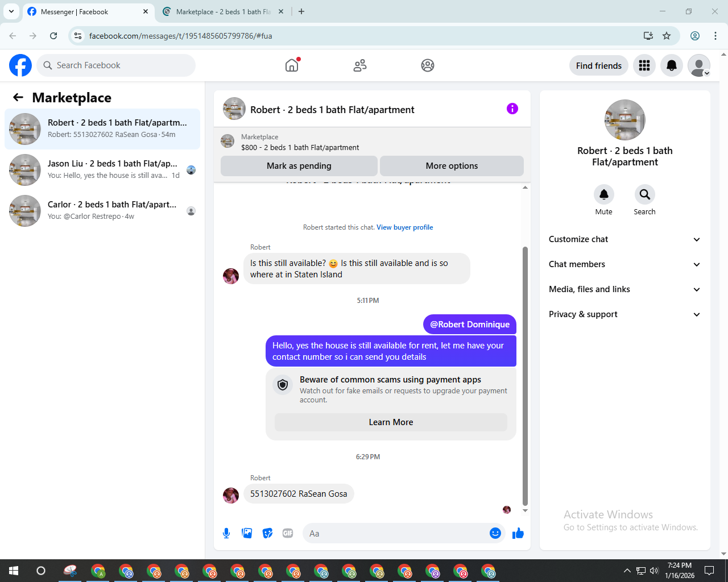
Task: Show hidden system tray icons
Action: pos(627,571)
